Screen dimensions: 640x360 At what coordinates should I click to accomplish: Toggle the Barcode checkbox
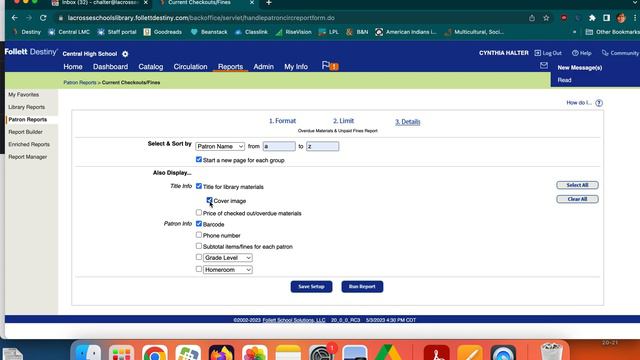tap(199, 224)
